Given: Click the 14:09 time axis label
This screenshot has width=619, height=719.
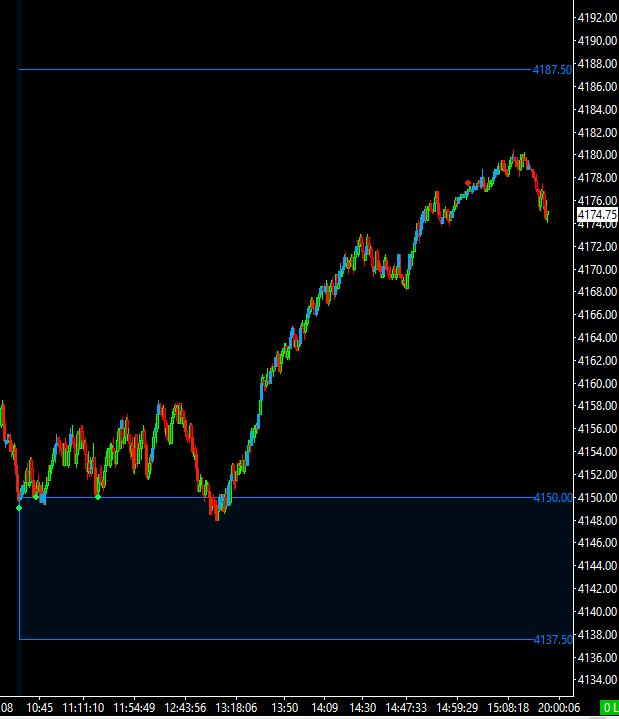Looking at the screenshot, I should pos(324,708).
